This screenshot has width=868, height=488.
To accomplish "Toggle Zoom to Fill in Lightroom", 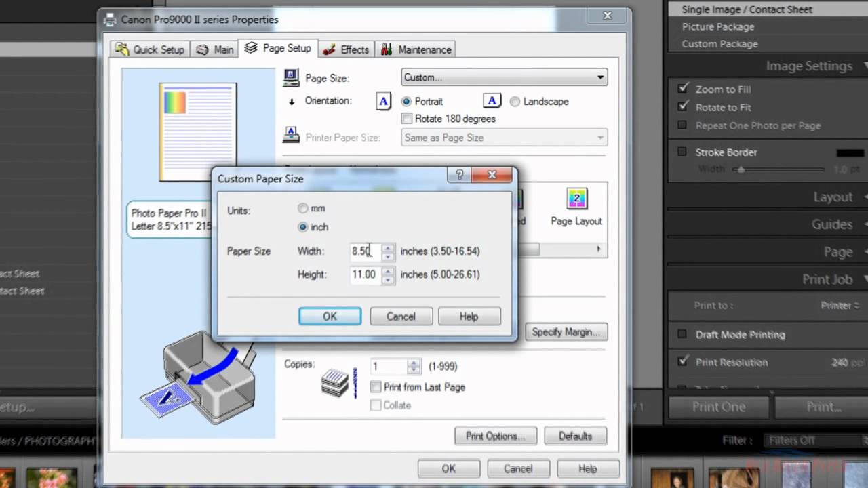I will coord(683,89).
